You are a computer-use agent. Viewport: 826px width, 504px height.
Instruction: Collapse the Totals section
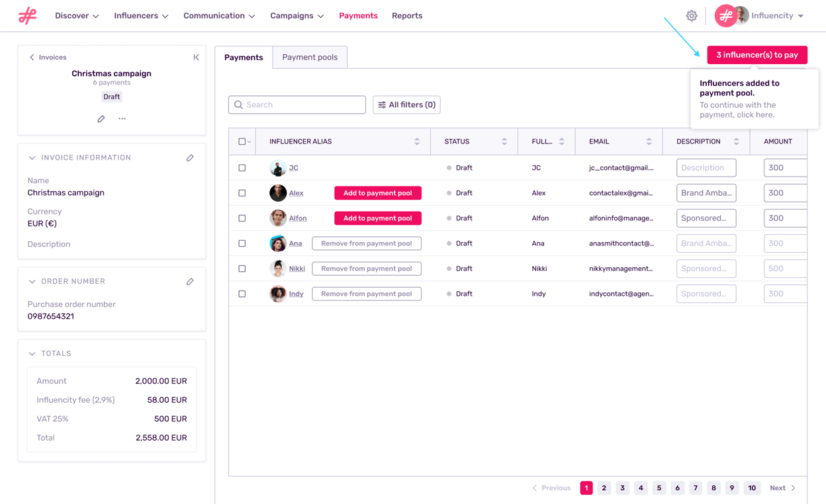point(32,354)
